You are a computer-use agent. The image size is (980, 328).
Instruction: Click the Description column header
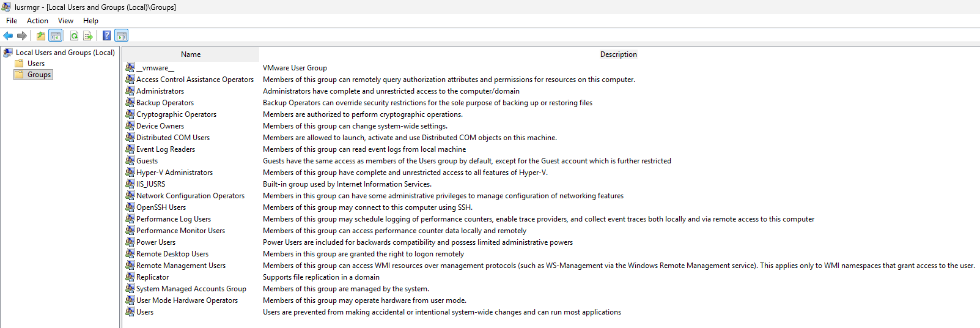[618, 54]
